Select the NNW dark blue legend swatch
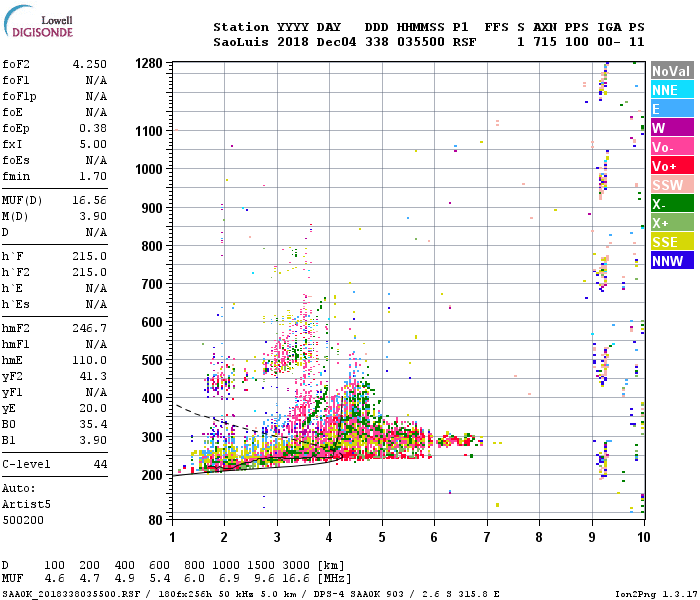700x600 pixels. pos(672,261)
